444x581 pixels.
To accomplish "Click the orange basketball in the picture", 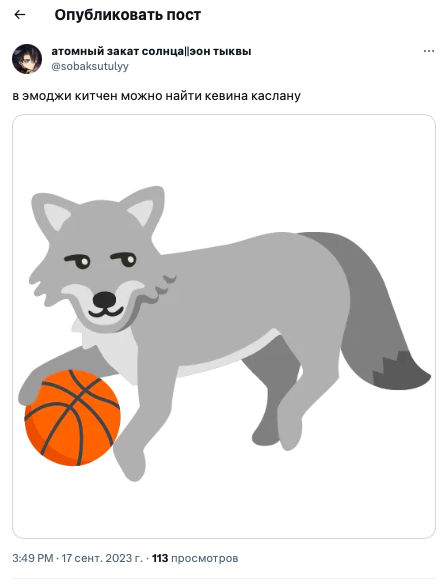I will 73,418.
